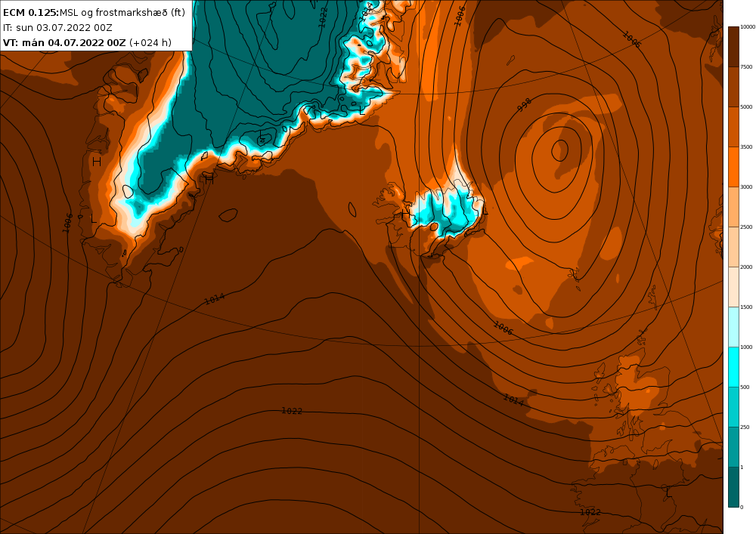Click the 3000 label on the color scale
756x534 pixels.
pos(746,187)
